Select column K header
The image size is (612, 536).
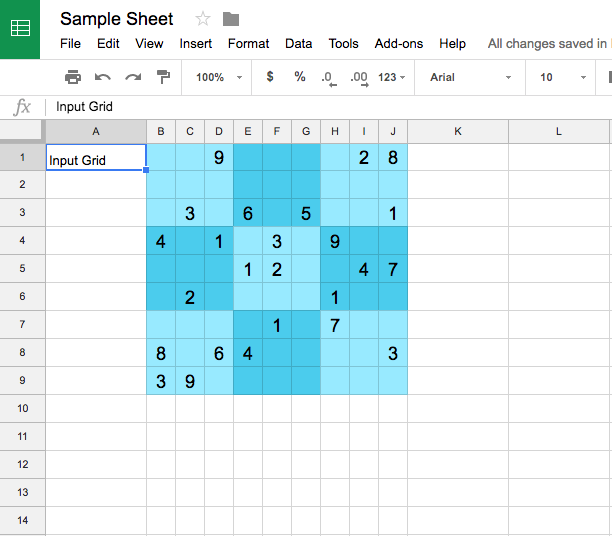pos(457,131)
